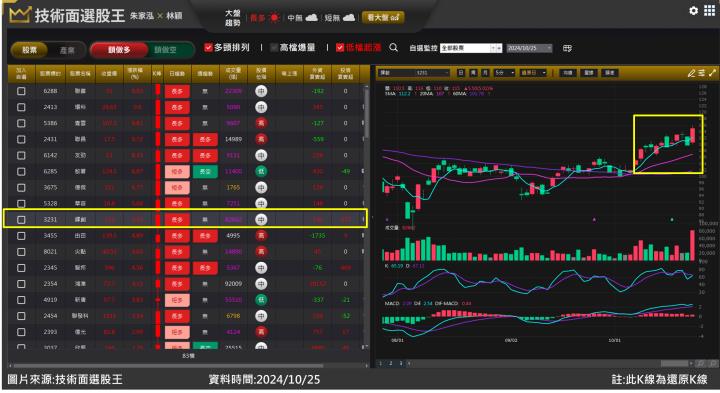
Task: Open the 自選監控 watchlist dropdown
Action: pos(471,48)
